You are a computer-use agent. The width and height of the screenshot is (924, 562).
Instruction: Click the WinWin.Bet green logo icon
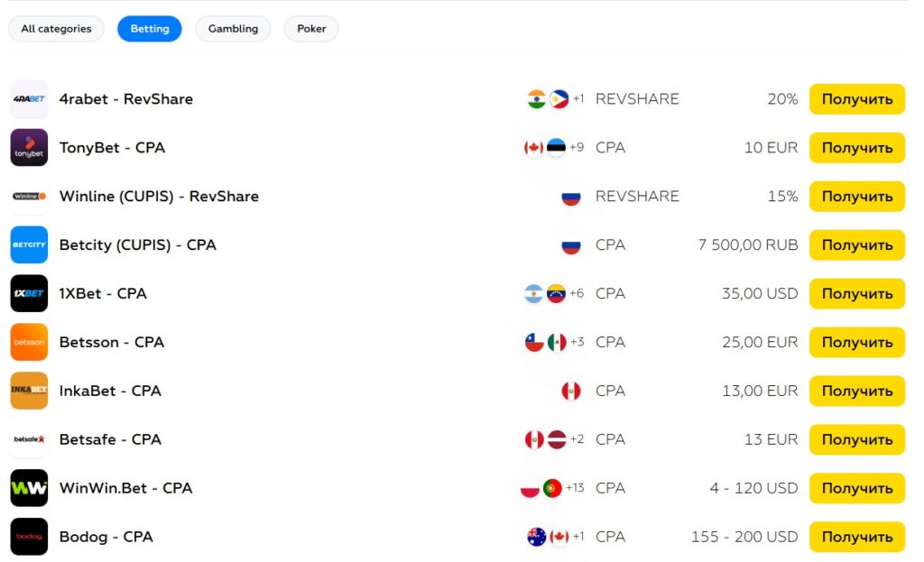click(29, 489)
